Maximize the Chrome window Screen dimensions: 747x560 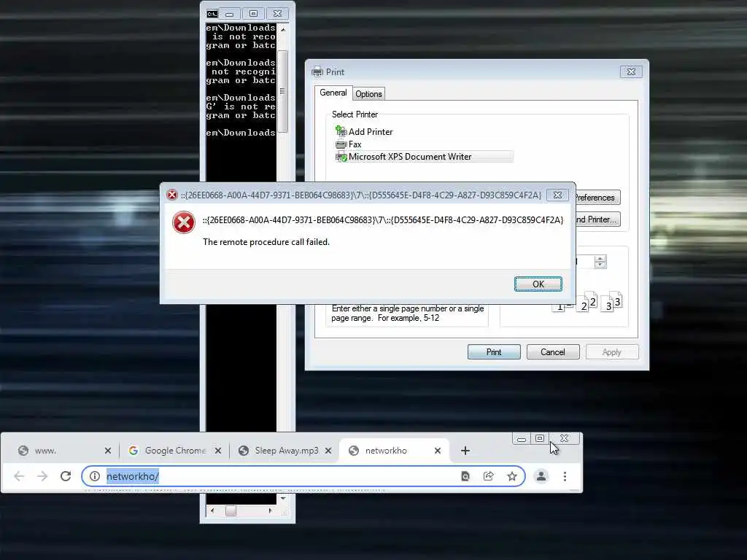[540, 438]
